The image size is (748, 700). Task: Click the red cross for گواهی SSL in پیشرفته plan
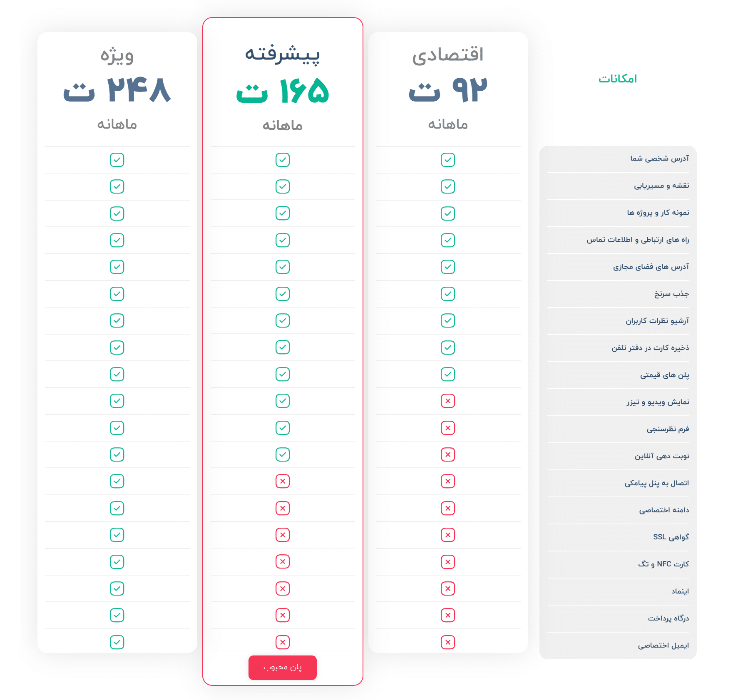click(x=283, y=535)
